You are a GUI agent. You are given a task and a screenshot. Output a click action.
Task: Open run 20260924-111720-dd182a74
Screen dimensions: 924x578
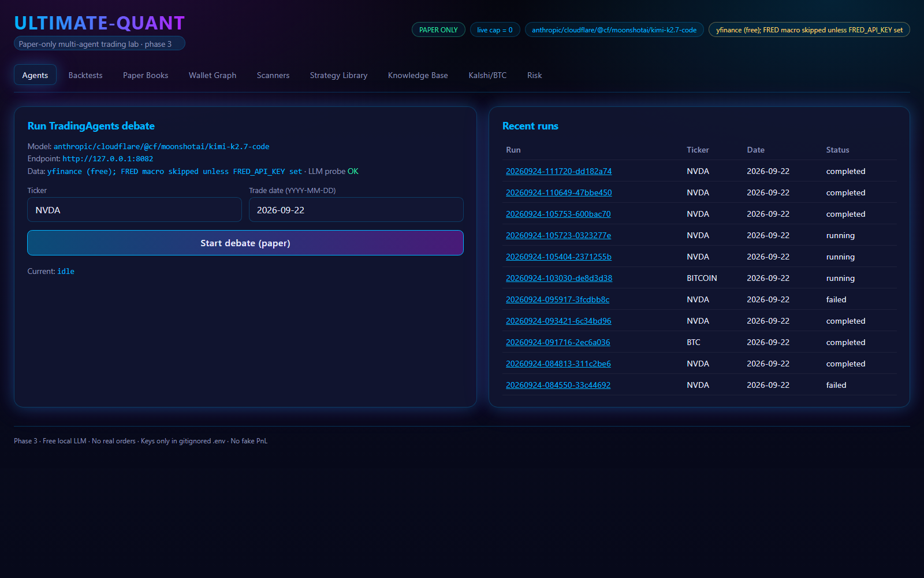(558, 171)
